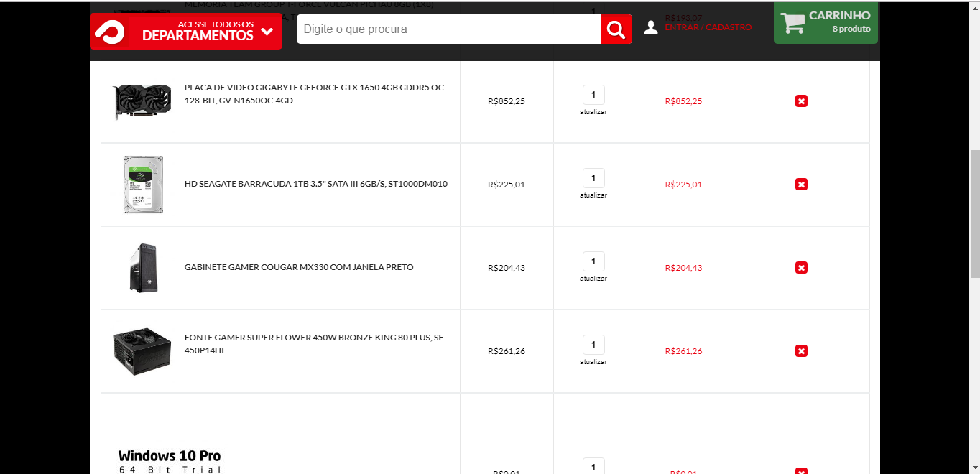The width and height of the screenshot is (980, 474).
Task: Remove the Super Flower power supply item
Action: [x=801, y=351]
